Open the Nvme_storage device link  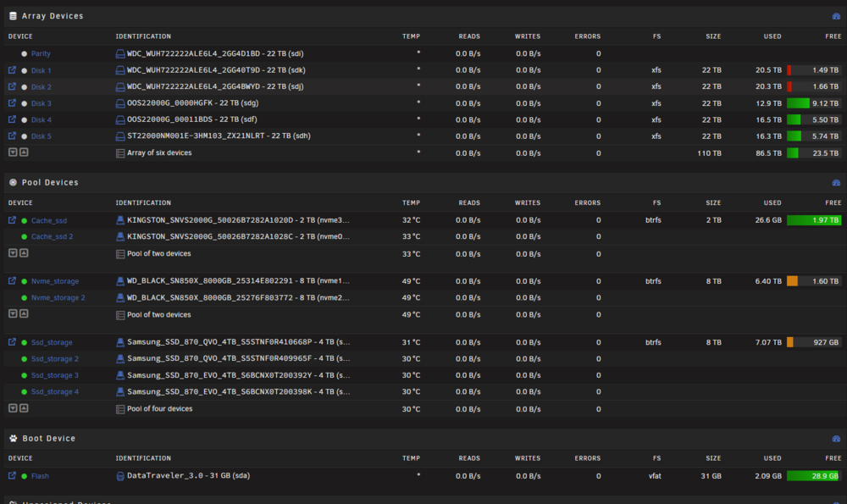[x=54, y=281]
